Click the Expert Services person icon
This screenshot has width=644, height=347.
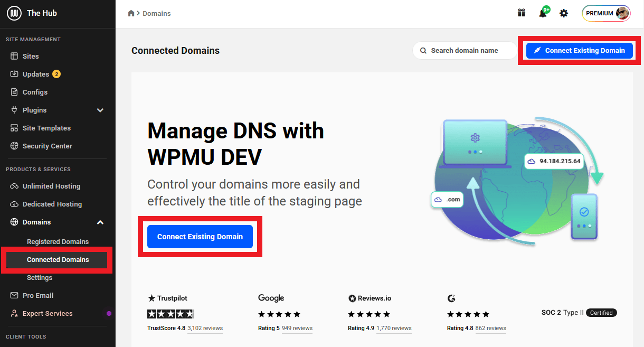pyautogui.click(x=14, y=313)
